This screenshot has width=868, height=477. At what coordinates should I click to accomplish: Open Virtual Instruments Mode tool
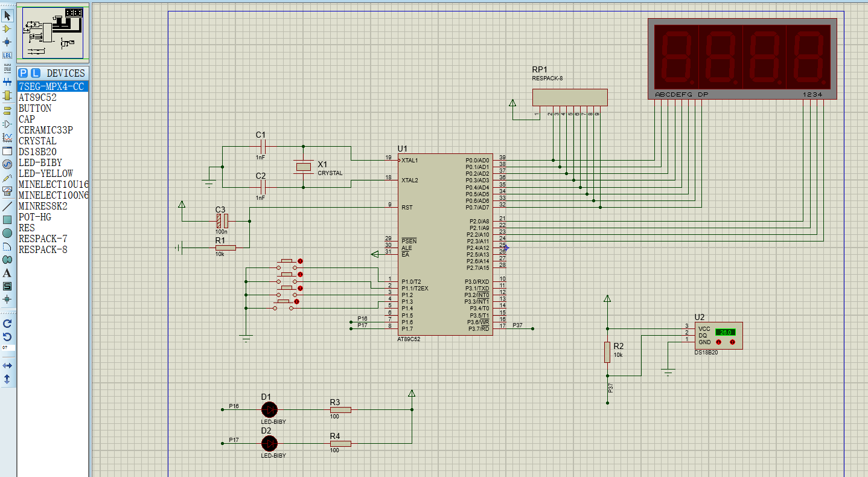pos(7,191)
